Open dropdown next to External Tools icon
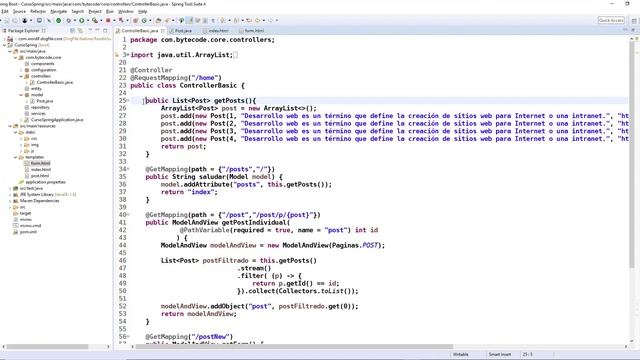This screenshot has width=640, height=360. [100, 20]
